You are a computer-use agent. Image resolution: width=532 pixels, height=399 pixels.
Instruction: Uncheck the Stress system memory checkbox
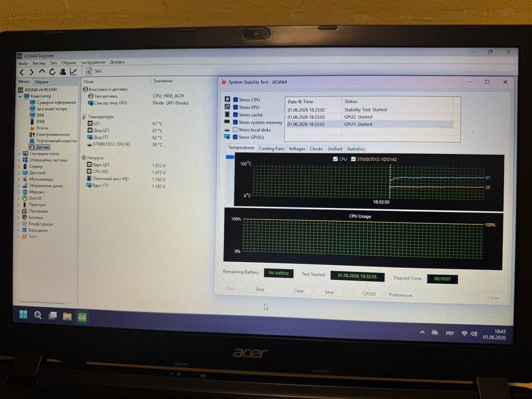(235, 122)
